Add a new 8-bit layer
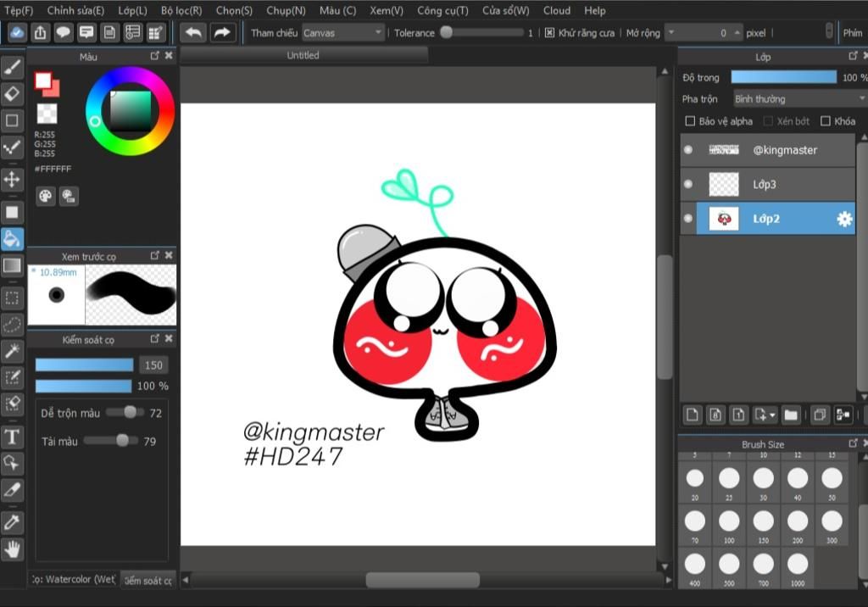Viewport: 868px width, 607px height. pos(715,415)
